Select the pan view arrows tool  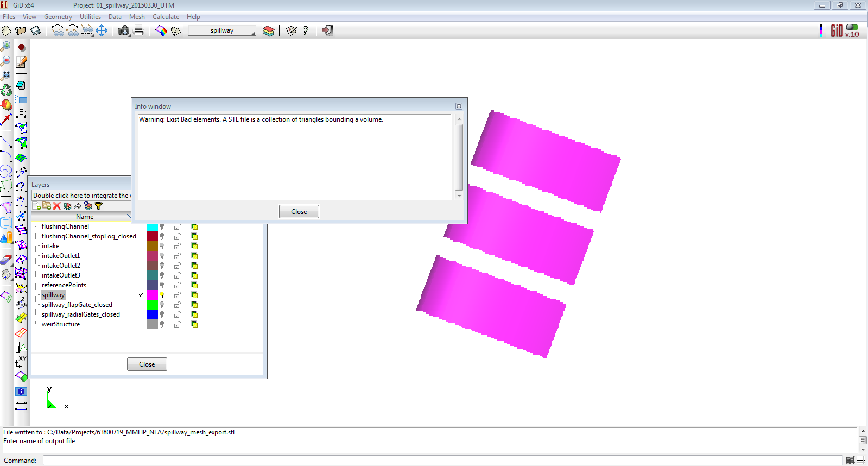pos(102,30)
